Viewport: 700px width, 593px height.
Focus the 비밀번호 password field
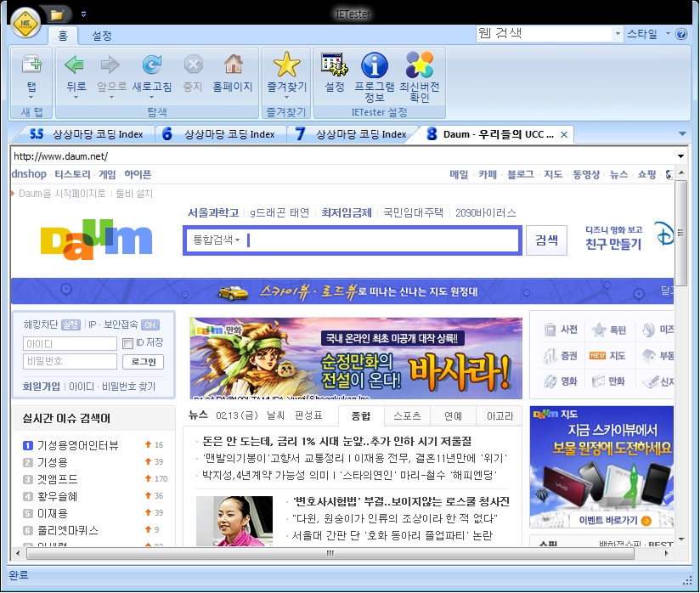[70, 361]
